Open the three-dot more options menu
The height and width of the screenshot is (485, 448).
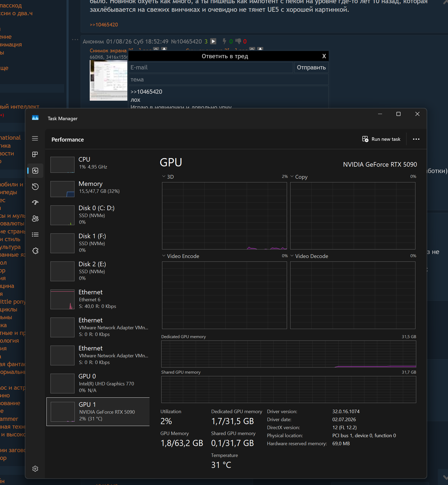[x=416, y=139]
